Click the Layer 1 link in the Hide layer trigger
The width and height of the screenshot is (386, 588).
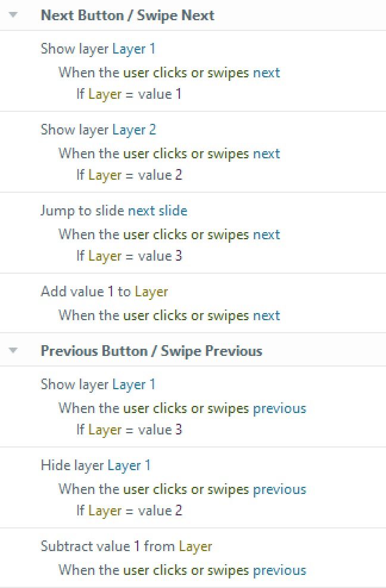pos(129,465)
